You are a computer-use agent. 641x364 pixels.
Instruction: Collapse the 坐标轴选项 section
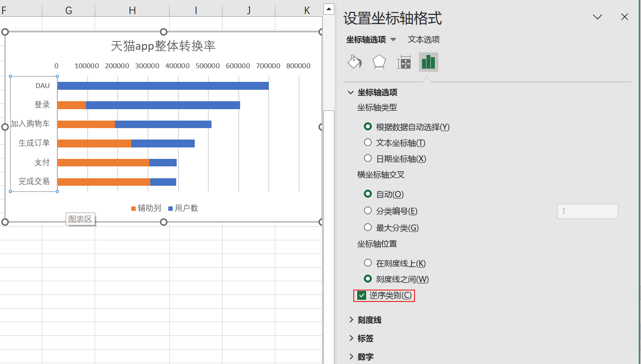351,92
